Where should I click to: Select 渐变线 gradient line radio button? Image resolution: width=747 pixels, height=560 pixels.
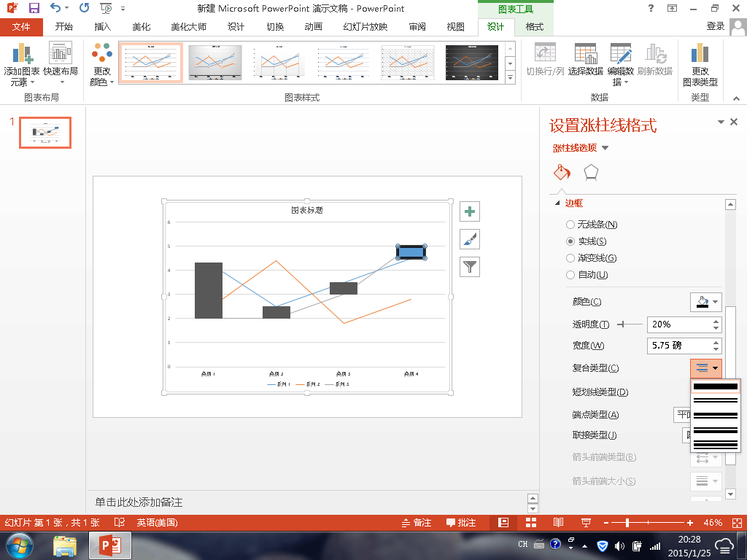(570, 258)
